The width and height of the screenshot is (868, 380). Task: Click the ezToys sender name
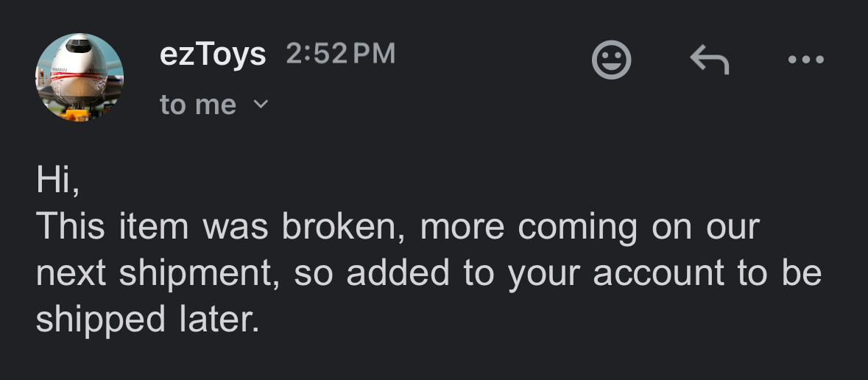213,54
